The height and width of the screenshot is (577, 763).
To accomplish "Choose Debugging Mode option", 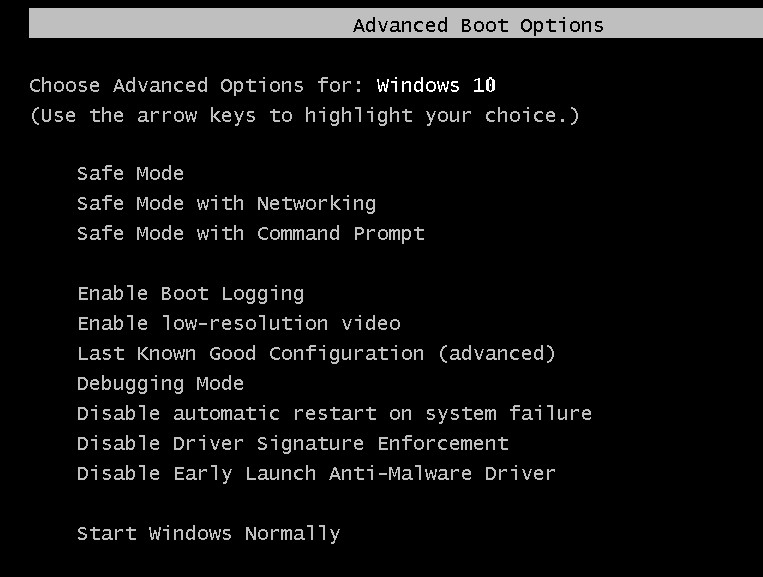I will click(160, 384).
